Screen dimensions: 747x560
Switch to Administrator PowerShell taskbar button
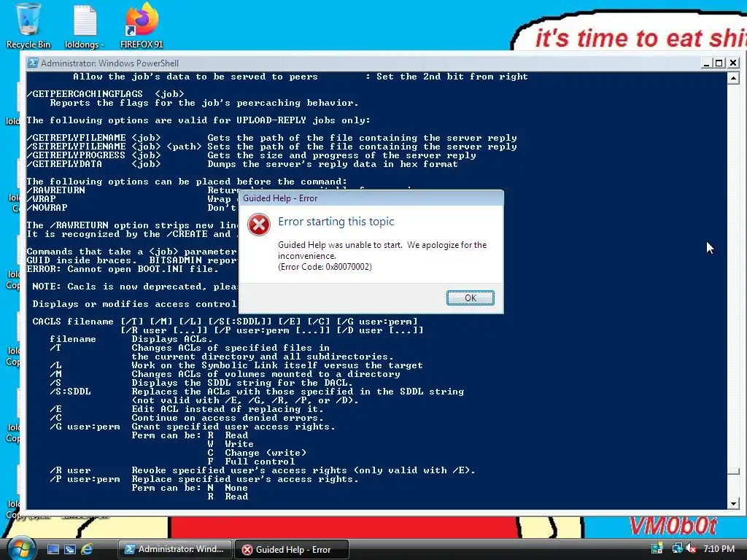click(x=174, y=549)
